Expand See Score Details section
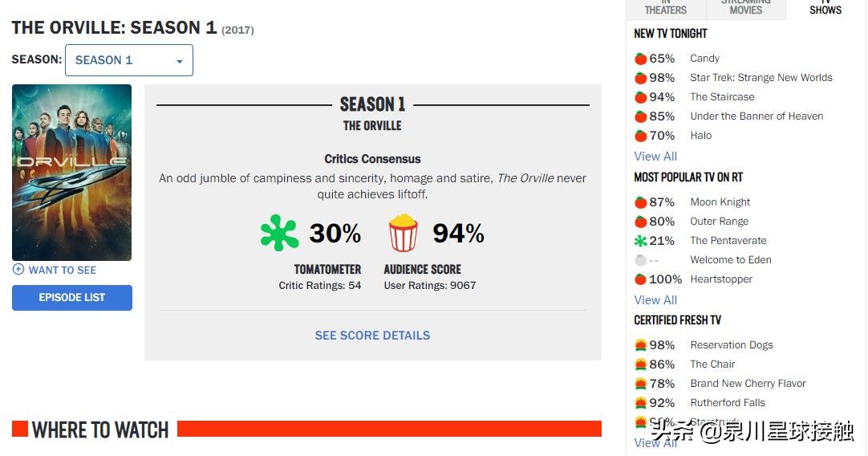This screenshot has height=456, width=868. (x=372, y=336)
